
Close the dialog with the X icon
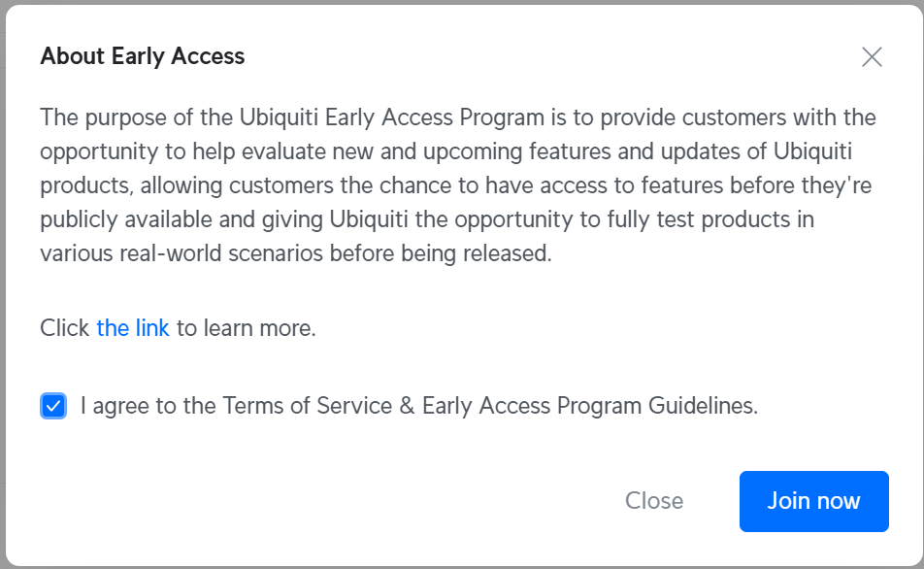pyautogui.click(x=872, y=57)
